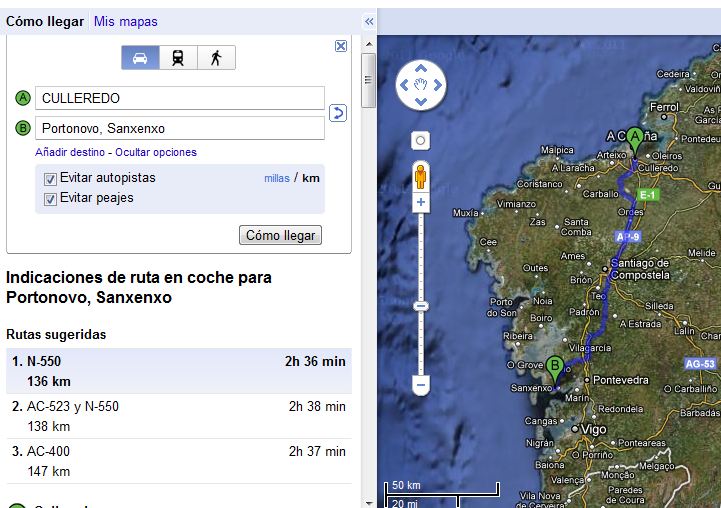Select public transit train icon
The image size is (721, 508).
pyautogui.click(x=178, y=57)
